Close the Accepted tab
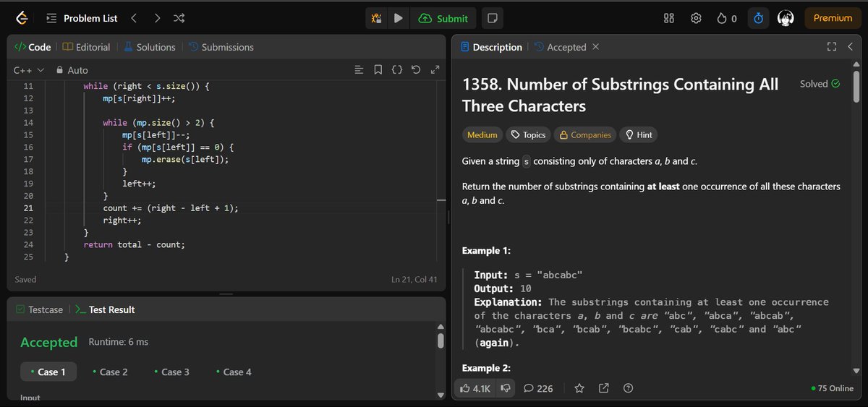 (x=595, y=47)
